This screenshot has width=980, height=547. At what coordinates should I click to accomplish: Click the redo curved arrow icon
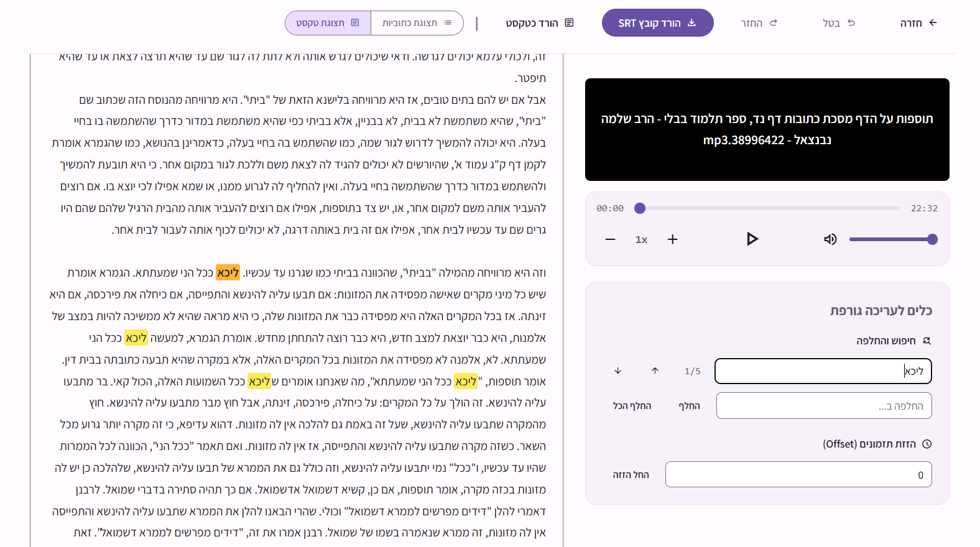point(774,22)
